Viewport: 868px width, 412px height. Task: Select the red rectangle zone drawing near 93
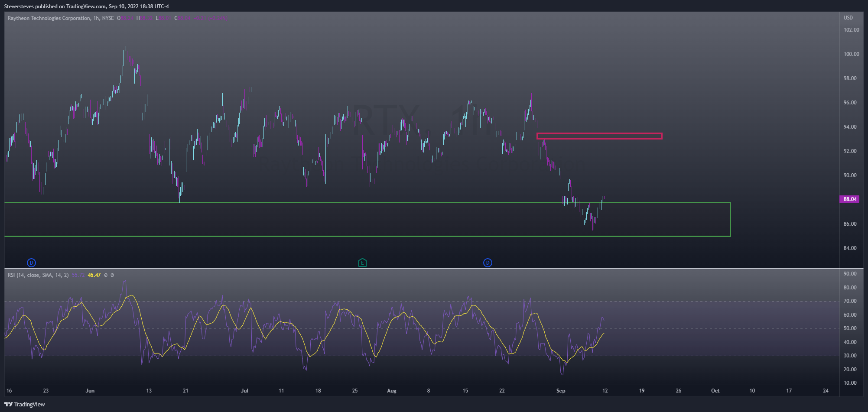click(599, 136)
